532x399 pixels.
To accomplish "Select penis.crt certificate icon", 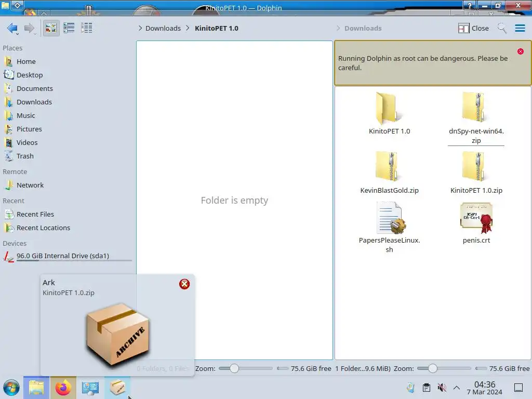I will coord(476,218).
